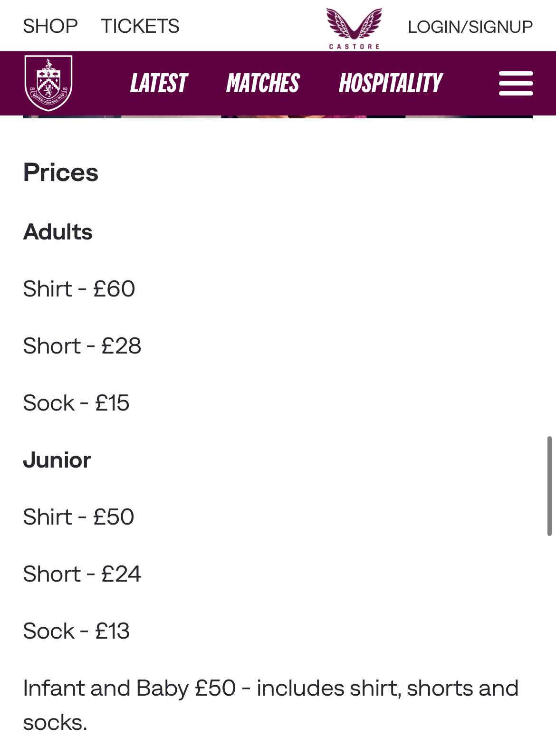Click the adult Shirt - £60 line
556x756 pixels.
pos(79,289)
